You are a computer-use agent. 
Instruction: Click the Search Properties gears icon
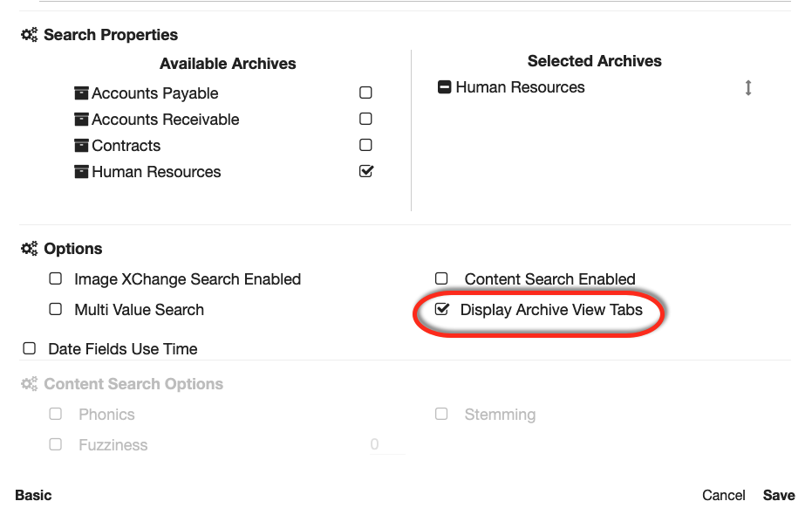tap(30, 35)
